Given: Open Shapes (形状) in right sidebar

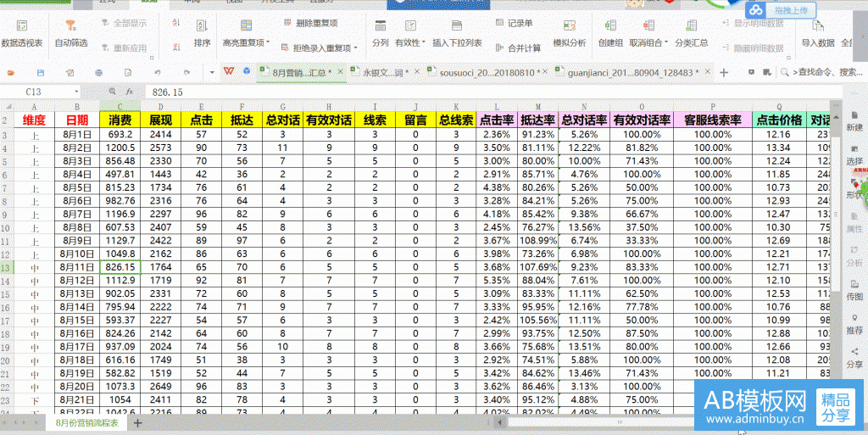Looking at the screenshot, I should pyautogui.click(x=854, y=189).
